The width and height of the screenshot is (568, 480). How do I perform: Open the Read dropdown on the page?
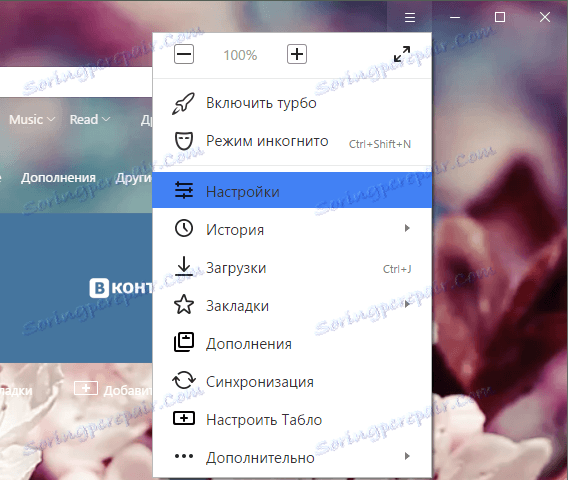(90, 120)
